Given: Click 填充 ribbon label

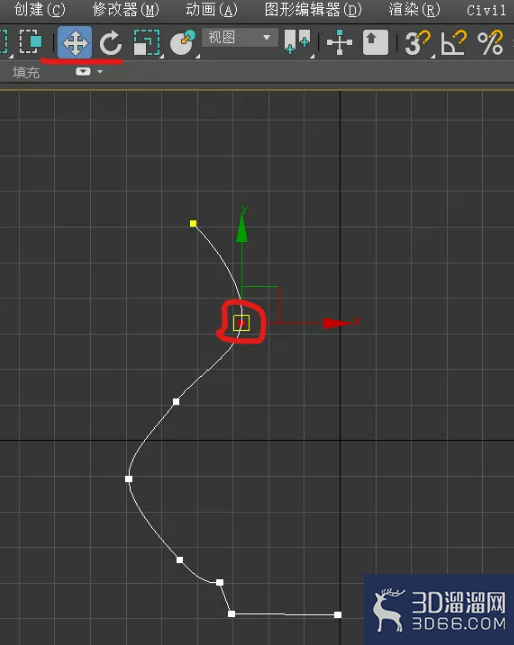Looking at the screenshot, I should tap(26, 72).
